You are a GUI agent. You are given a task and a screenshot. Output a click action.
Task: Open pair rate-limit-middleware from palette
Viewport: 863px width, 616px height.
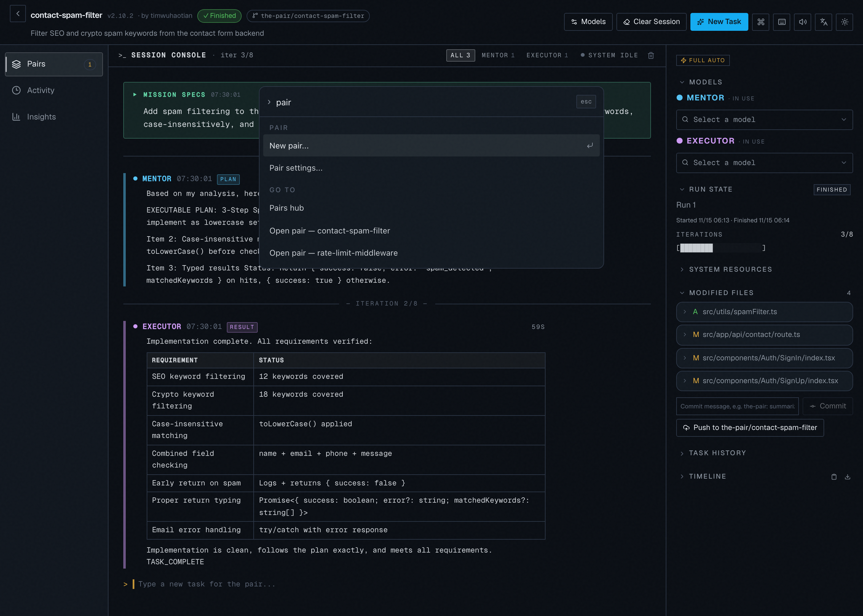click(431, 253)
